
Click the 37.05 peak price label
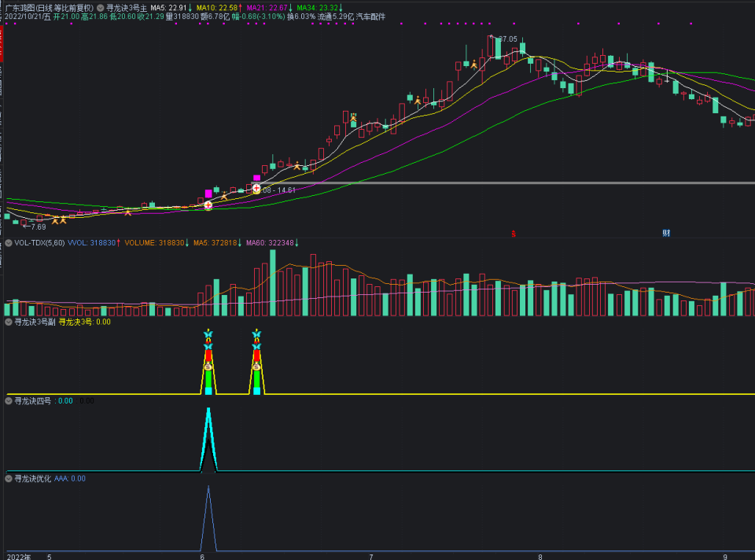[x=507, y=39]
